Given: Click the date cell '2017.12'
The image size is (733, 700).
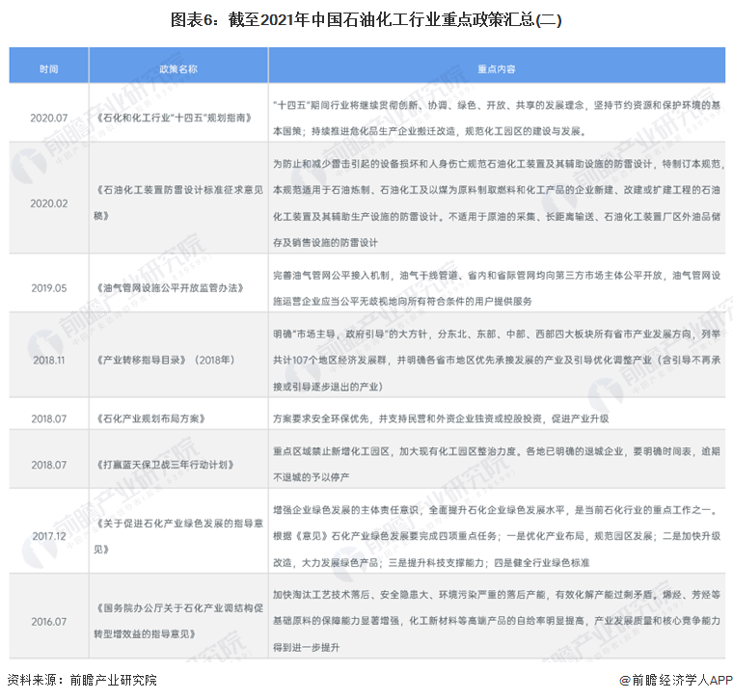Looking at the screenshot, I should coord(49,536).
